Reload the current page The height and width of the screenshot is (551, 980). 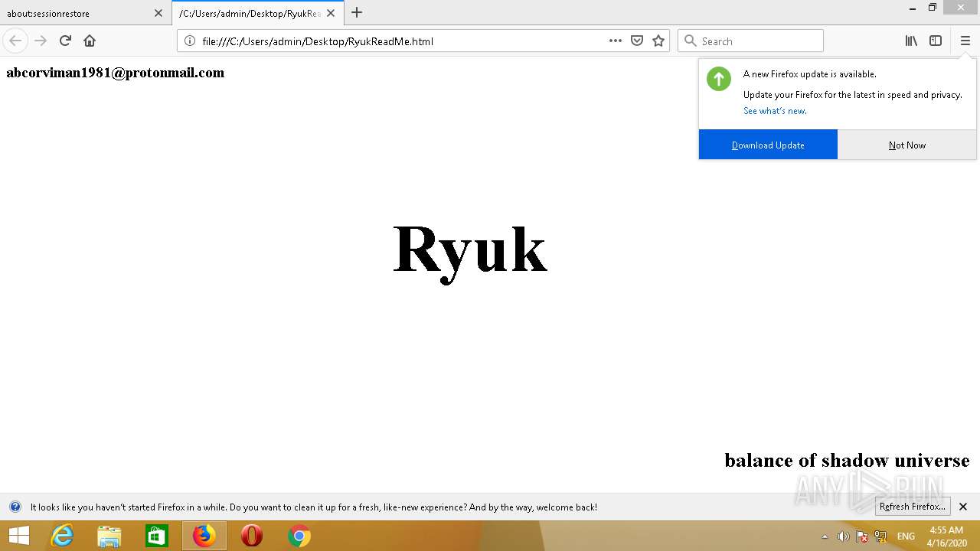pyautogui.click(x=65, y=41)
